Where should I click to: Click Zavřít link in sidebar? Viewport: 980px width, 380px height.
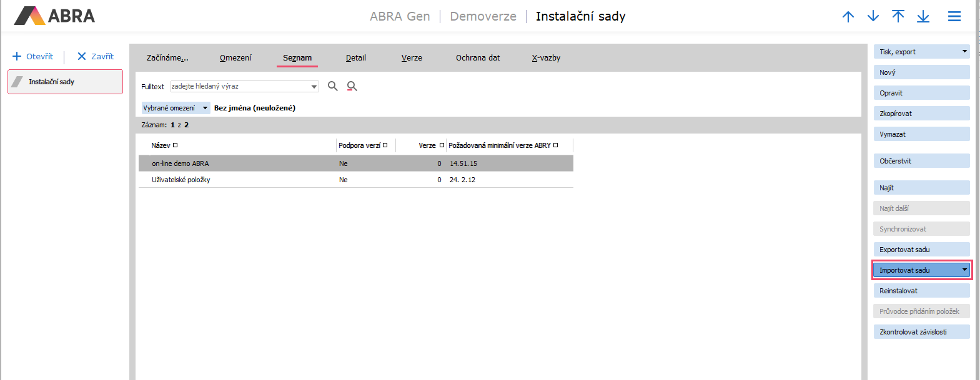102,56
